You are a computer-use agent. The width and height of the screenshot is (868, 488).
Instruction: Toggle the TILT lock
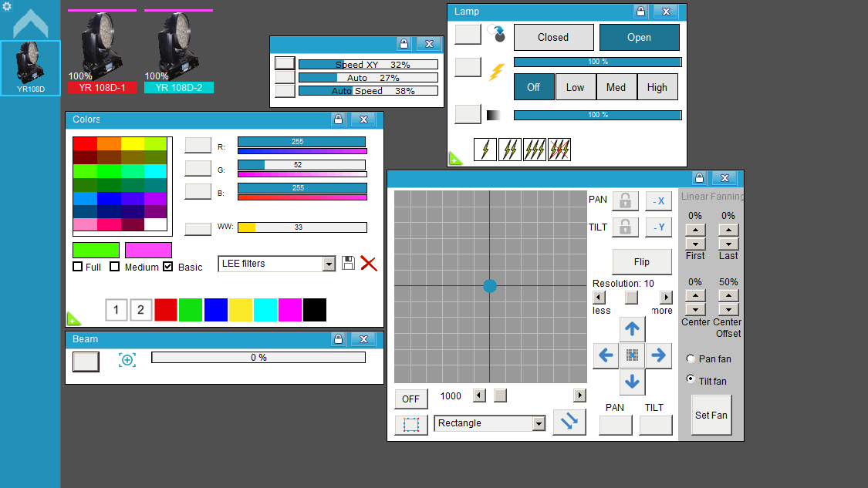click(x=625, y=227)
